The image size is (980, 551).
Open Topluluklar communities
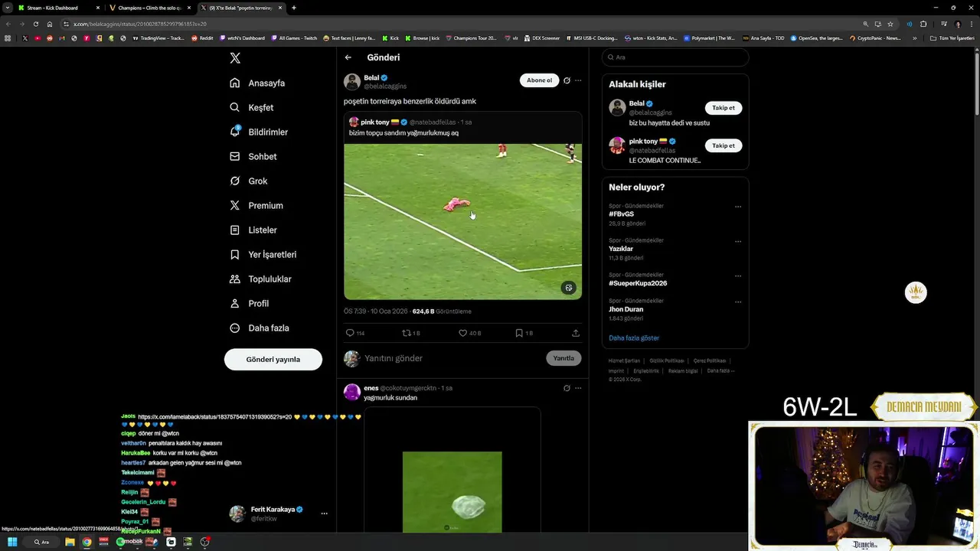260,279
